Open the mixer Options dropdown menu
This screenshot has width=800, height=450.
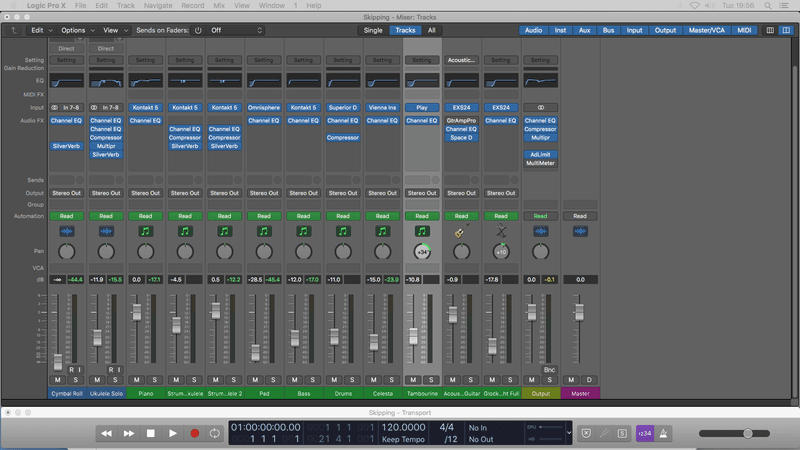click(78, 30)
